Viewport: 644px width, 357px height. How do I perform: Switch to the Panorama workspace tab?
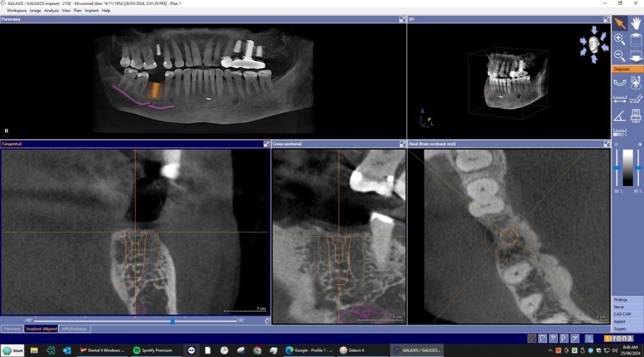11,329
